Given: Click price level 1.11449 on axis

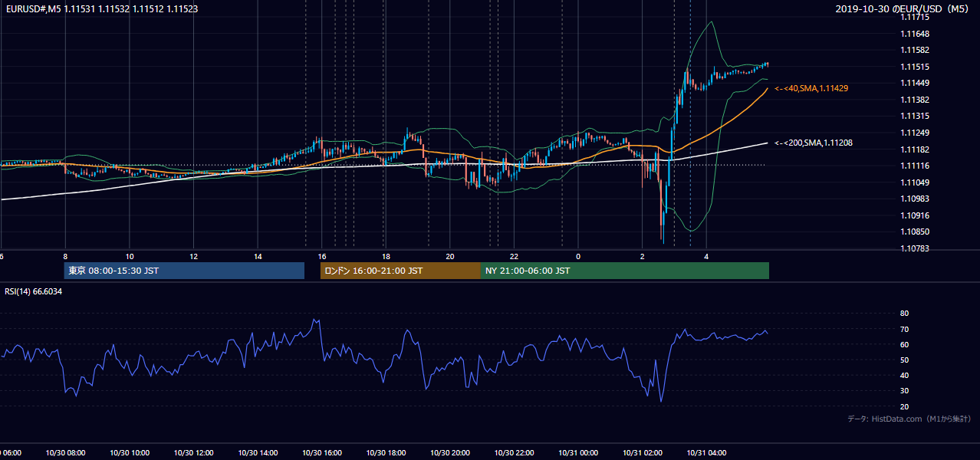Looking at the screenshot, I should (916, 83).
